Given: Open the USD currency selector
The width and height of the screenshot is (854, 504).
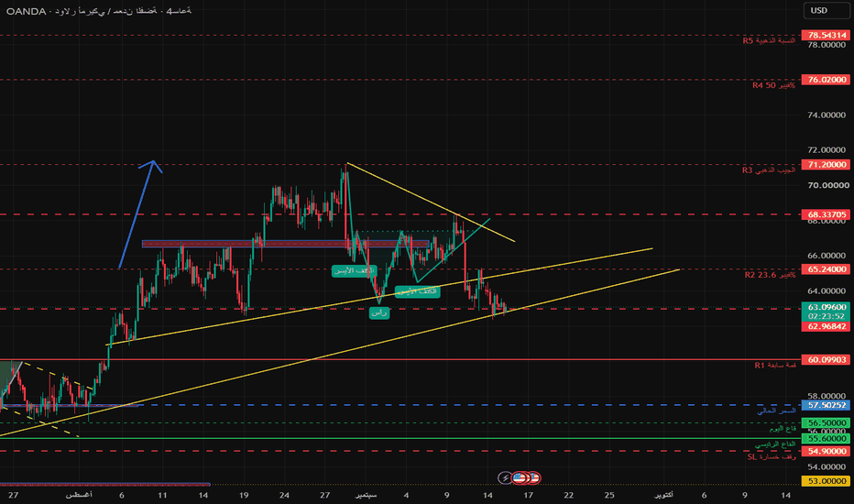Looking at the screenshot, I should 826,10.
